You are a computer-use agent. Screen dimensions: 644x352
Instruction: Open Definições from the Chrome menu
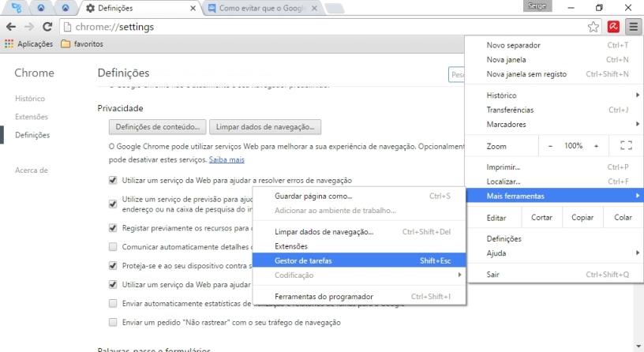[x=554, y=238]
